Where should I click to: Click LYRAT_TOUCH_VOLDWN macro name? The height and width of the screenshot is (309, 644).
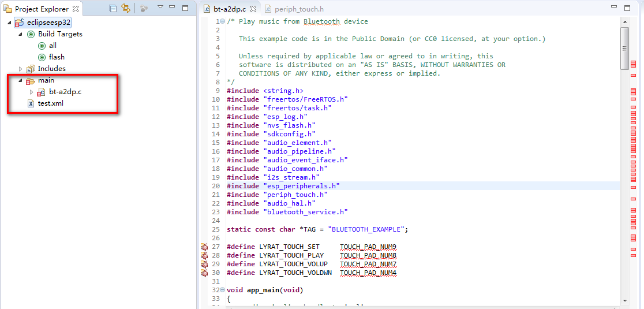(x=295, y=273)
